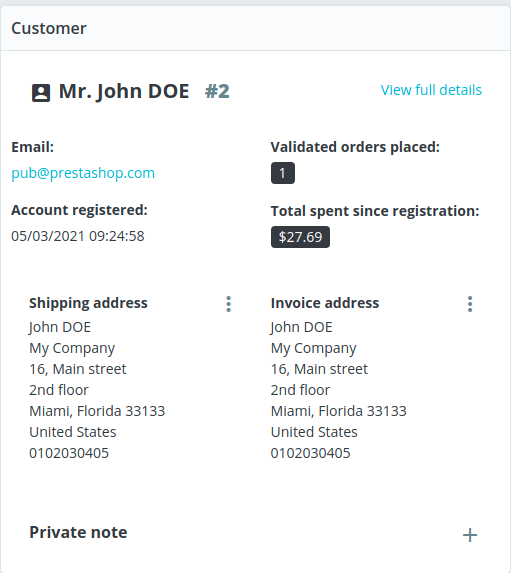Click the Private note heading
The width and height of the screenshot is (511, 573).
(78, 532)
